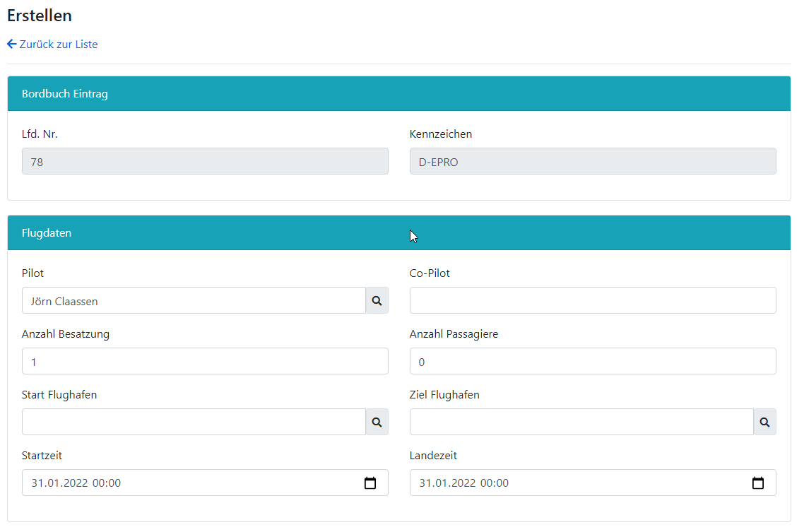This screenshot has width=804, height=532.
Task: Open the Ziel Flughafen airport search icon
Action: point(764,422)
